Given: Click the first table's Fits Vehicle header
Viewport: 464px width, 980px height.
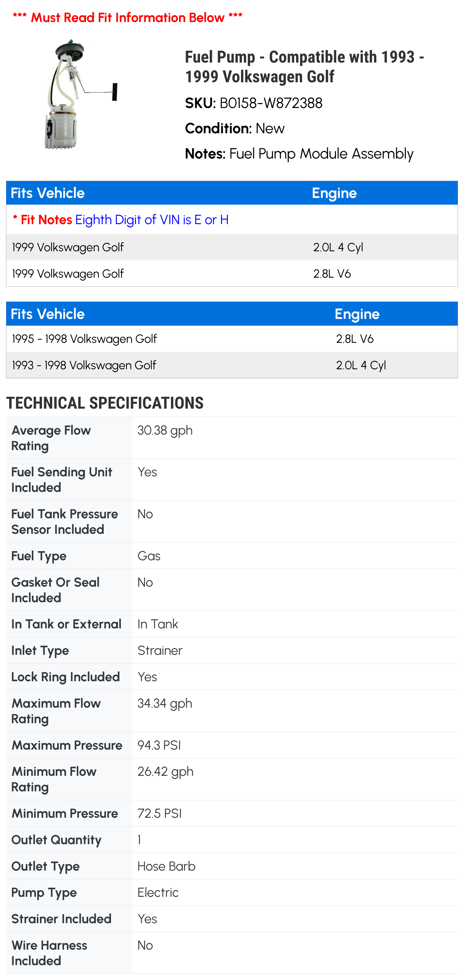Looking at the screenshot, I should (48, 193).
